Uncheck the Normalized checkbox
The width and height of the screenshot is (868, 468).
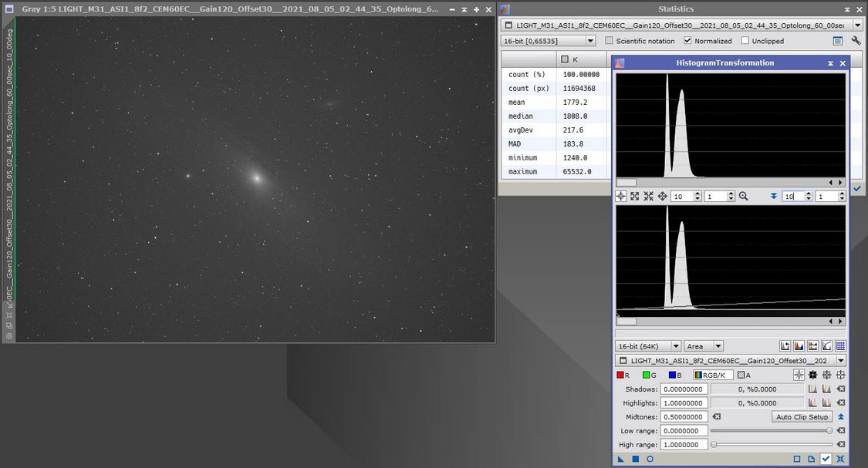click(x=687, y=41)
